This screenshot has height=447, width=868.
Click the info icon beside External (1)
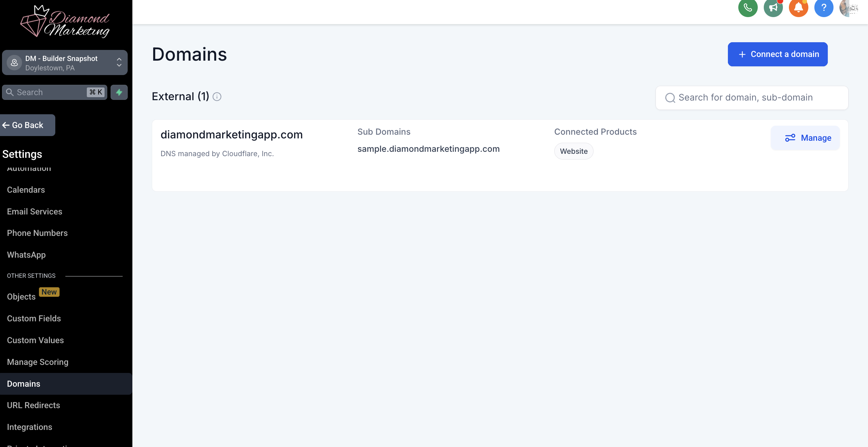click(217, 97)
